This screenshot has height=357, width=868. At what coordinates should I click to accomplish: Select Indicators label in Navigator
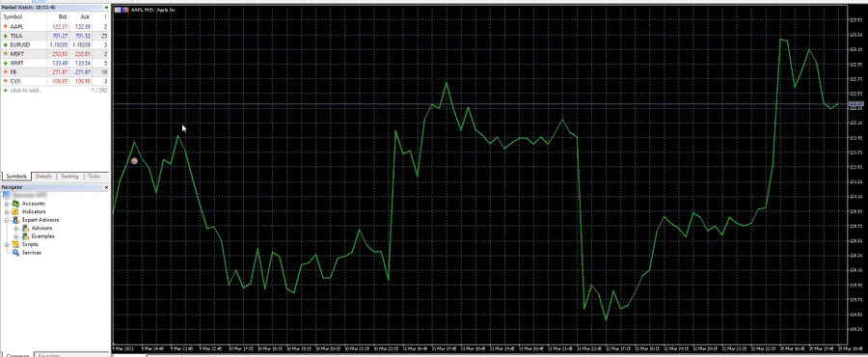pyautogui.click(x=34, y=211)
